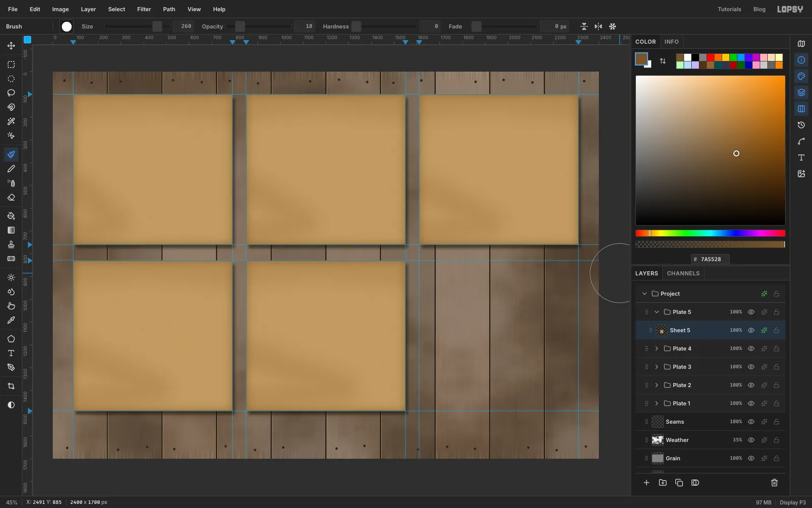Hide the Sheet 5 layer
The height and width of the screenshot is (508, 812).
pos(751,330)
